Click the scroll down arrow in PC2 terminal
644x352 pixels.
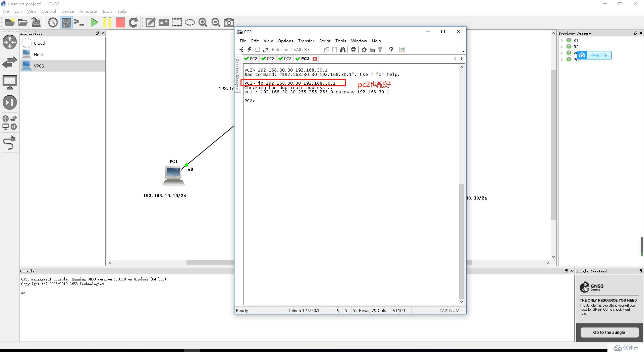[x=462, y=302]
